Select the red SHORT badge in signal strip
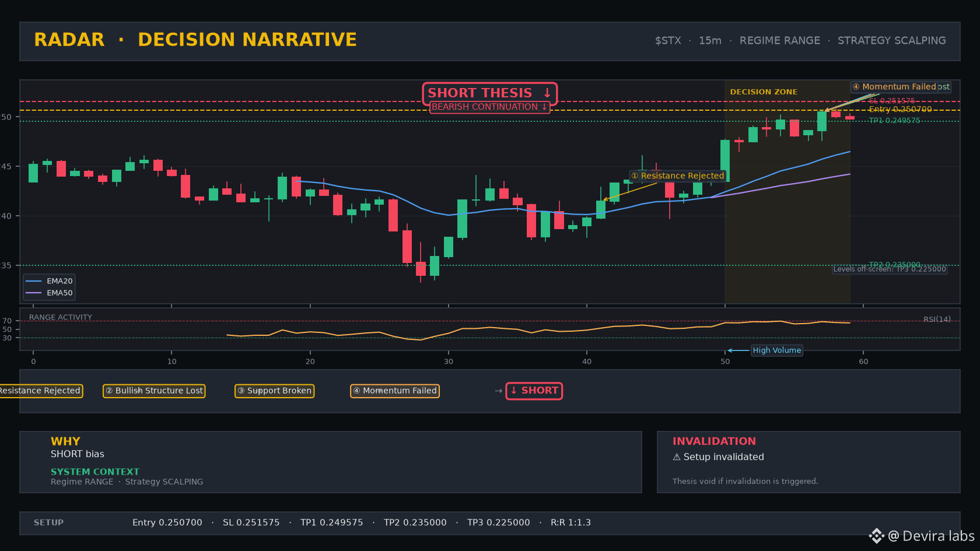The image size is (980, 551). 534,391
